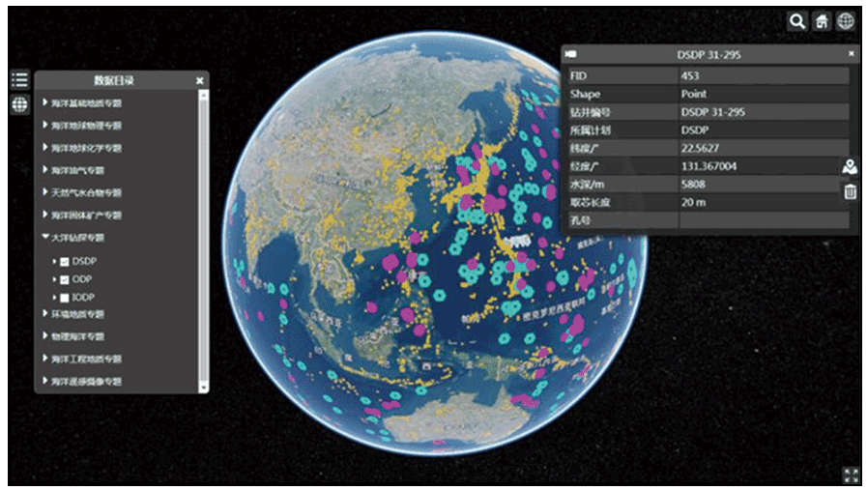
Task: Click the search magnifier icon
Action: 796,21
